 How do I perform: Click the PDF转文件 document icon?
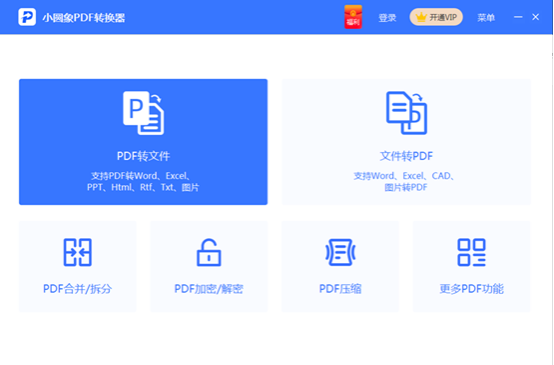point(143,113)
